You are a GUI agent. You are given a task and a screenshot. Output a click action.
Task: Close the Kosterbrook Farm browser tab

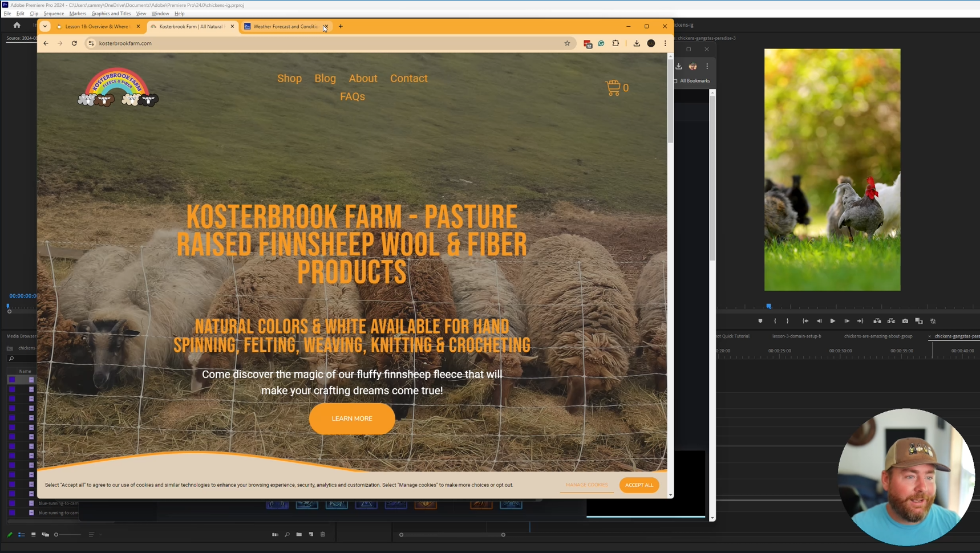(232, 26)
